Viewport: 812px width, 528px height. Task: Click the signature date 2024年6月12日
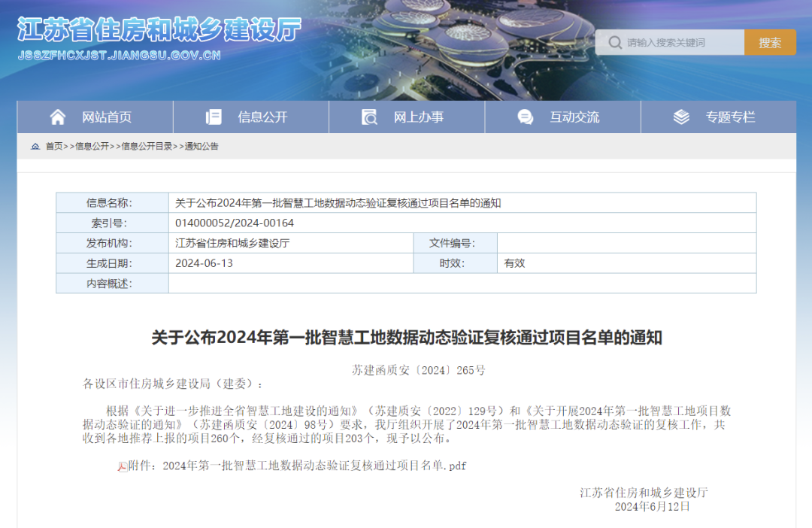pos(652,507)
